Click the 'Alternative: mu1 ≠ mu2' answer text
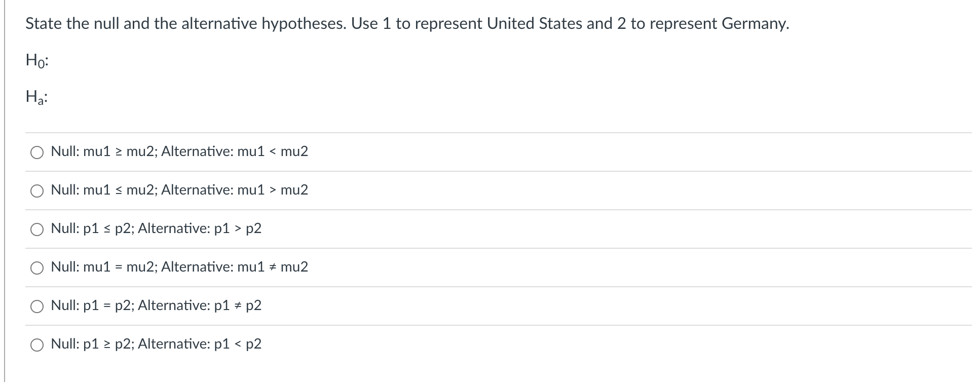The image size is (980, 382). point(235,267)
